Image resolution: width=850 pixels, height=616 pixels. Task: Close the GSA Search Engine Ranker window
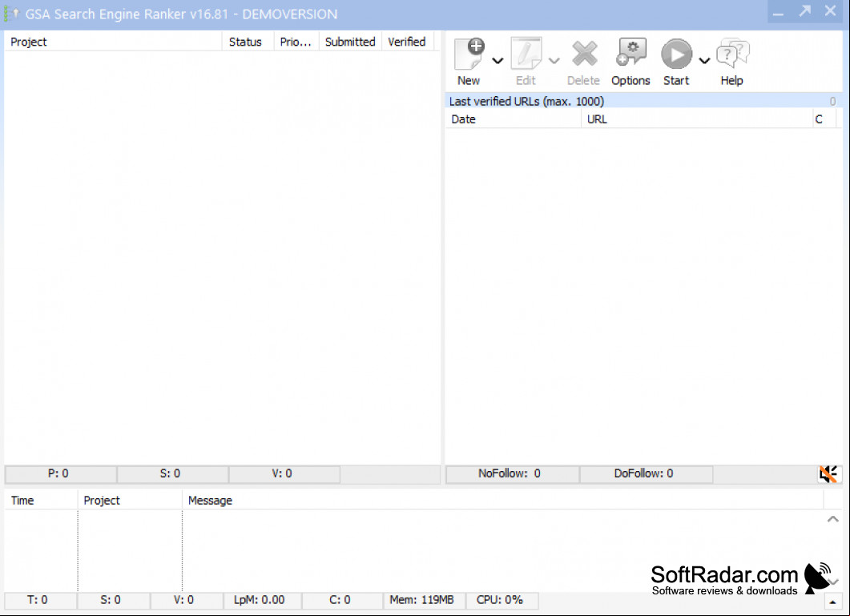pyautogui.click(x=831, y=11)
